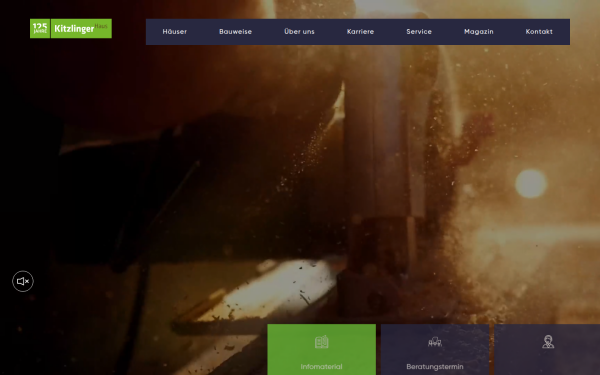The height and width of the screenshot is (375, 600).
Task: Select the dark Beratungstermin tile
Action: (x=435, y=349)
